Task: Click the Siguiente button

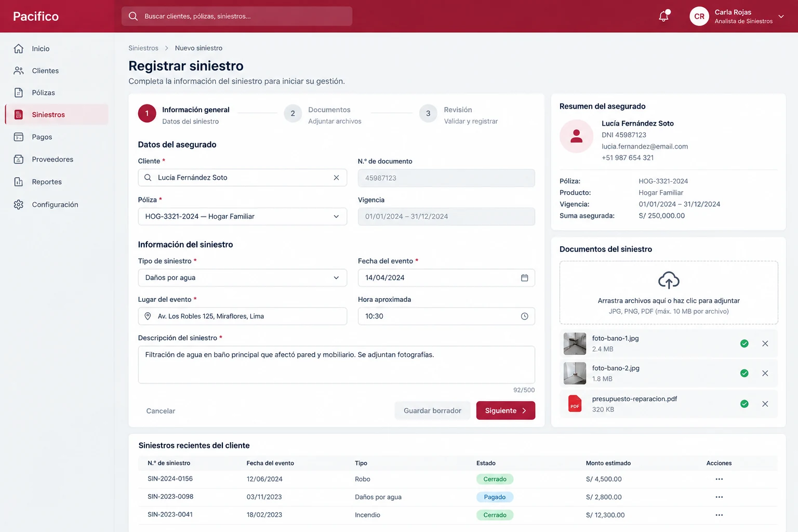Action: tap(506, 410)
